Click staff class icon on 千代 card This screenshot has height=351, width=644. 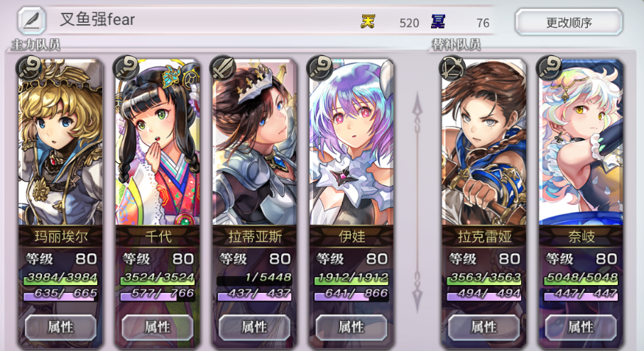(126, 67)
